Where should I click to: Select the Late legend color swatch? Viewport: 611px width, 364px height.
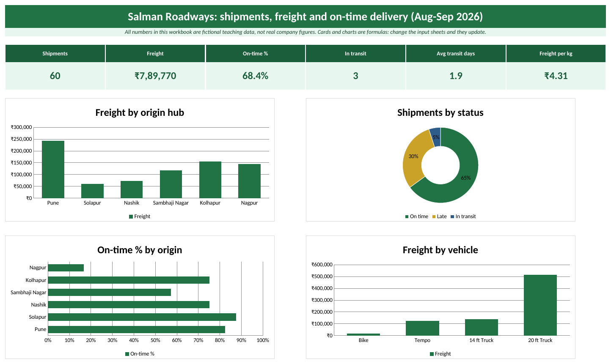click(434, 216)
